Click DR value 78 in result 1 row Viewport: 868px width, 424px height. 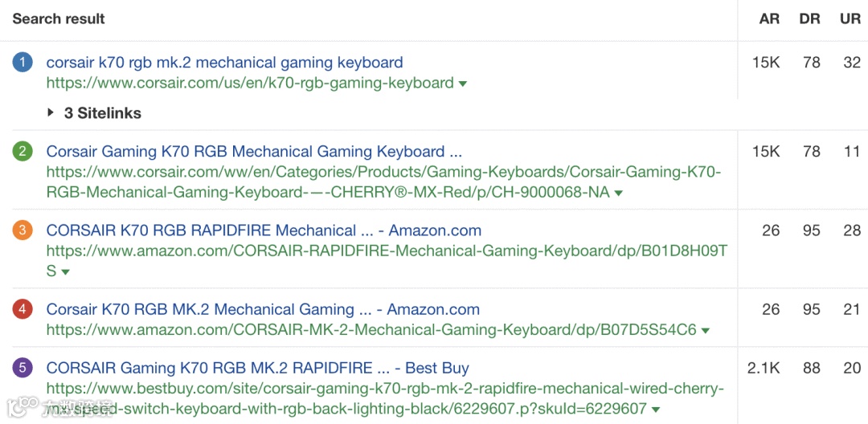pos(812,63)
